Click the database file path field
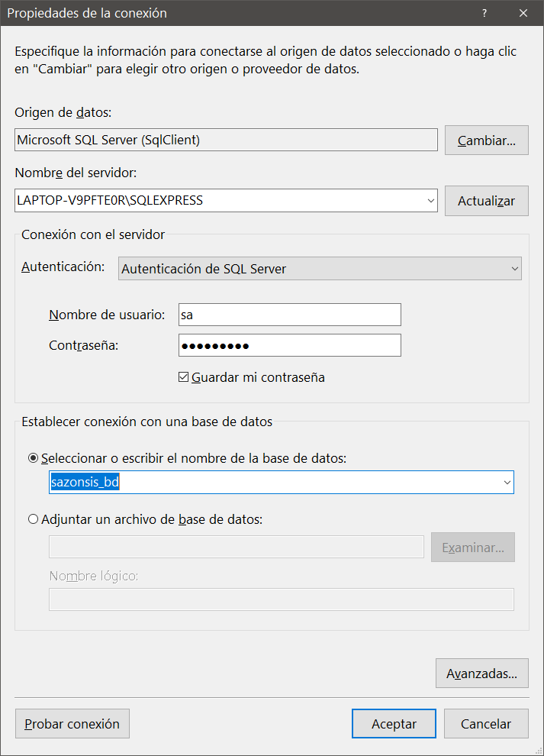 [237, 547]
